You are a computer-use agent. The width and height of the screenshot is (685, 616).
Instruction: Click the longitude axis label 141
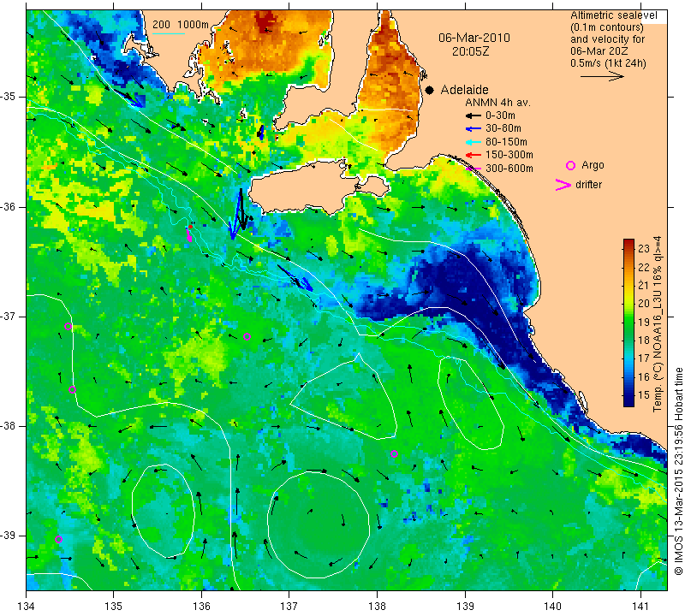640,606
